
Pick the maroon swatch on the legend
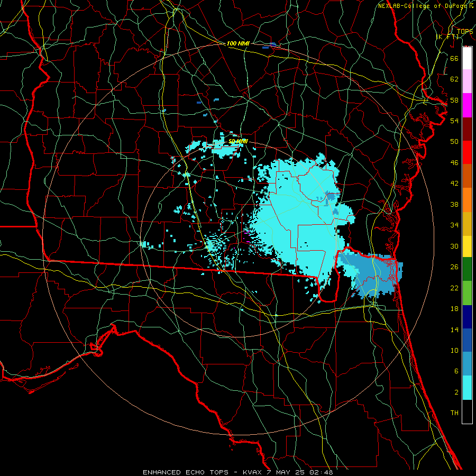click(467, 129)
